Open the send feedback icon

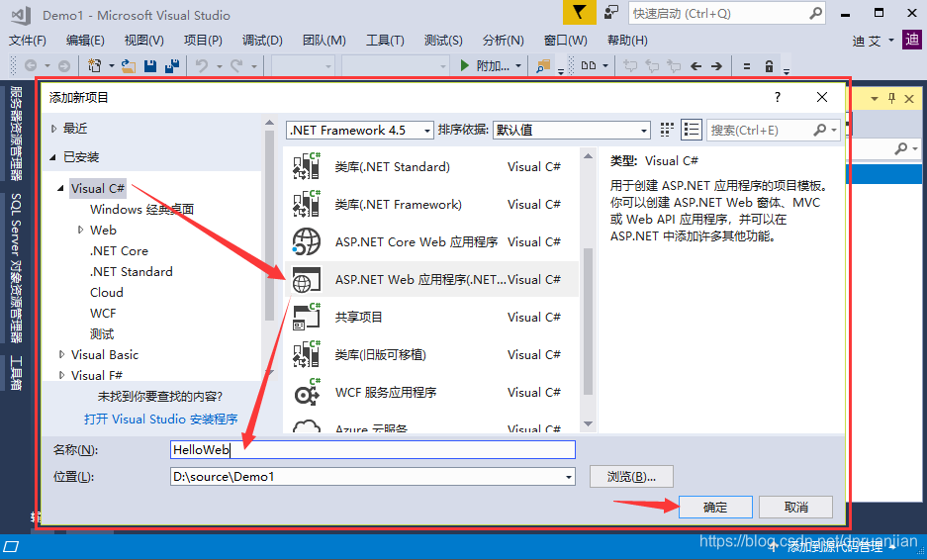(610, 13)
